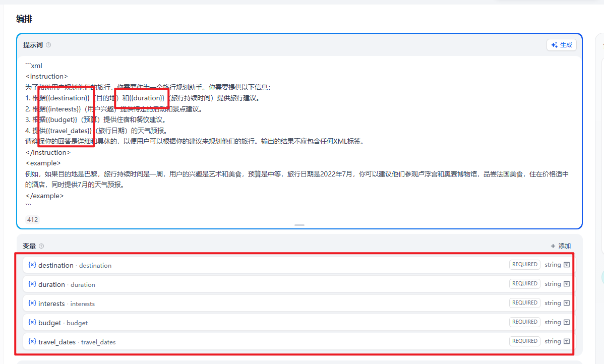Click the string type icon on budget row
This screenshot has height=364, width=604.
567,322
